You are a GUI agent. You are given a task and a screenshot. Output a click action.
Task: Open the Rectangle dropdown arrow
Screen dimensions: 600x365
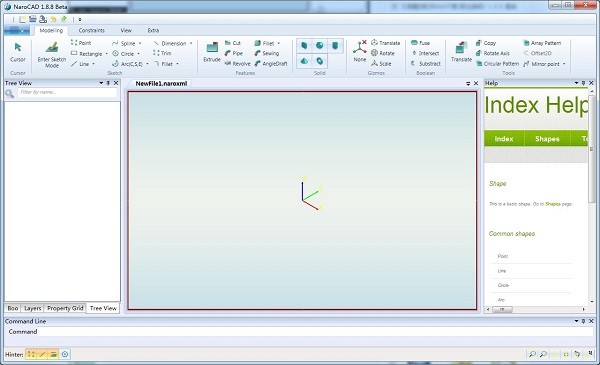(106, 54)
